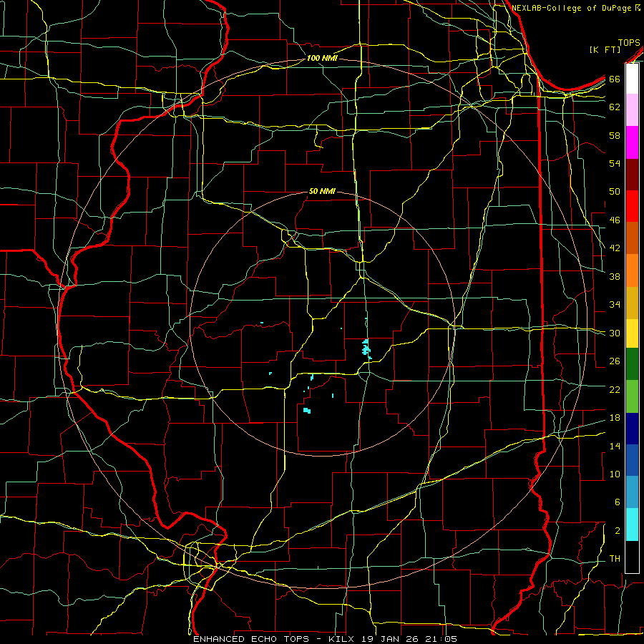Click the dark red 54 K FT legend swatch
Image resolution: width=644 pixels, height=644 pixels.
(x=632, y=175)
